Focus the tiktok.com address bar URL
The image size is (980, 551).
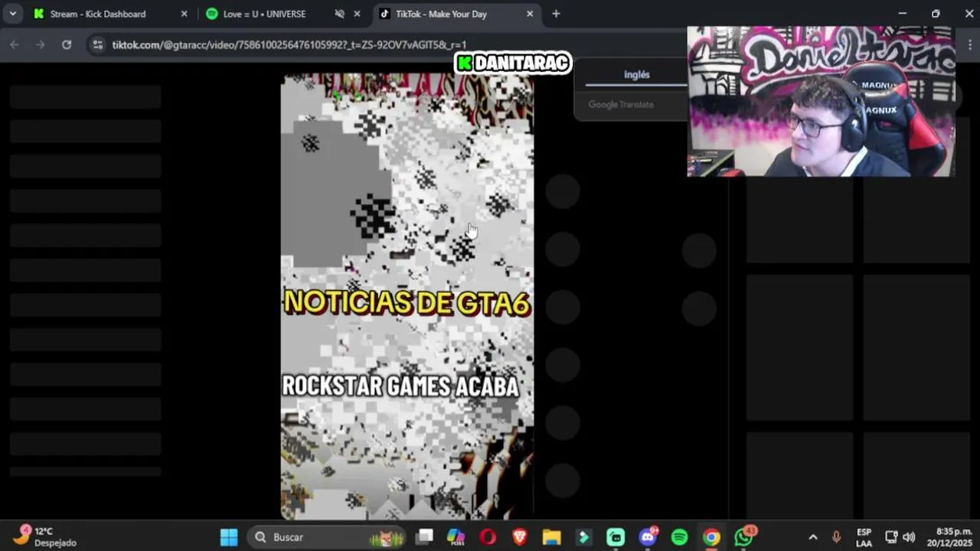pos(289,45)
